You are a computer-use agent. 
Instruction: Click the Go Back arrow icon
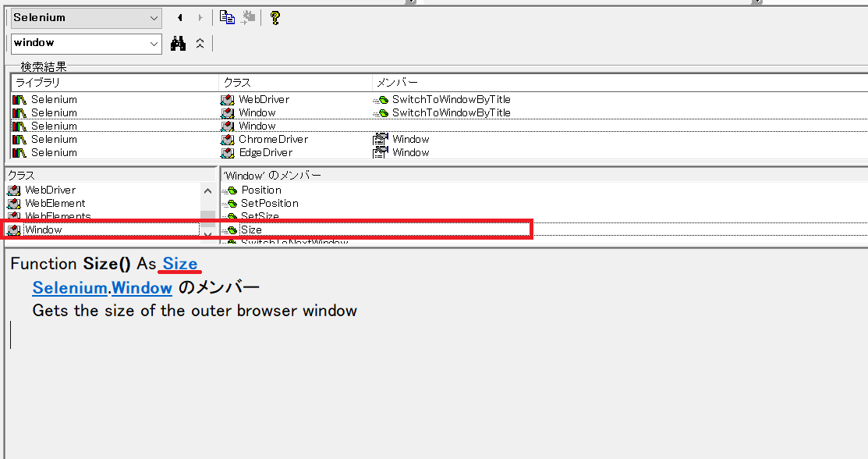(x=180, y=18)
